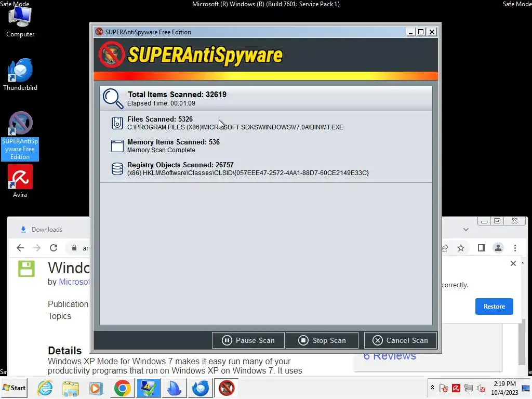The height and width of the screenshot is (399, 532).
Task: Select the Thunderbird desktop shortcut
Action: 20,75
